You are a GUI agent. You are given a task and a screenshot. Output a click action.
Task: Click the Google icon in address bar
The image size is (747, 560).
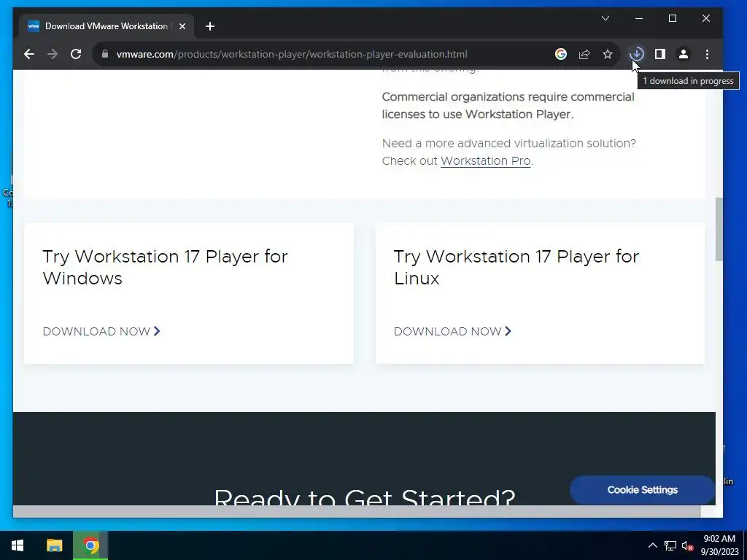tap(561, 54)
